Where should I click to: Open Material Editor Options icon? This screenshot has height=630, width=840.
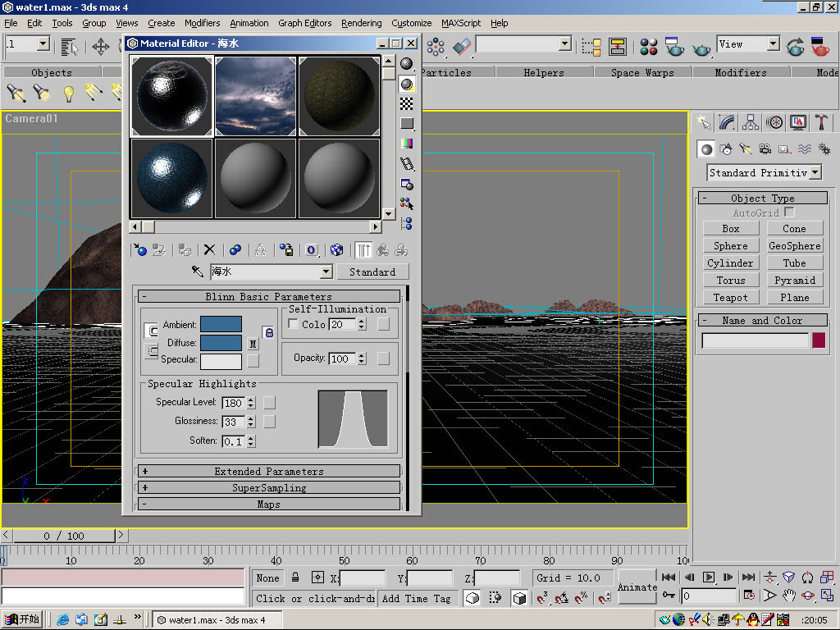point(407,185)
